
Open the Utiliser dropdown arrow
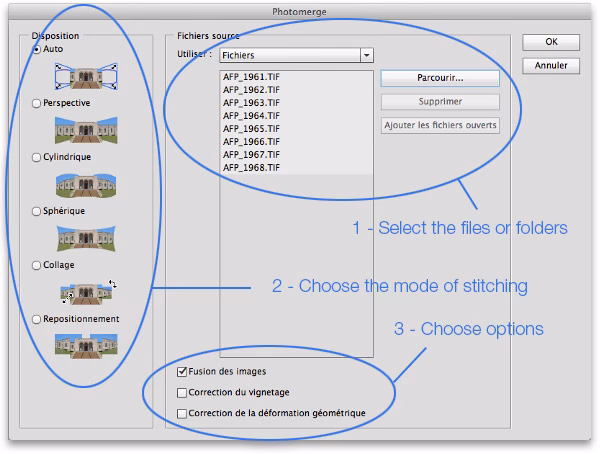(367, 56)
